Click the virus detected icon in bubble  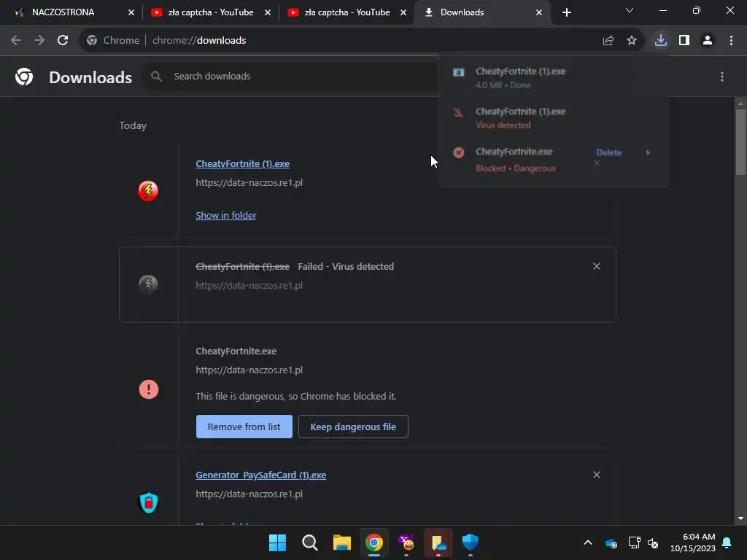point(458,112)
